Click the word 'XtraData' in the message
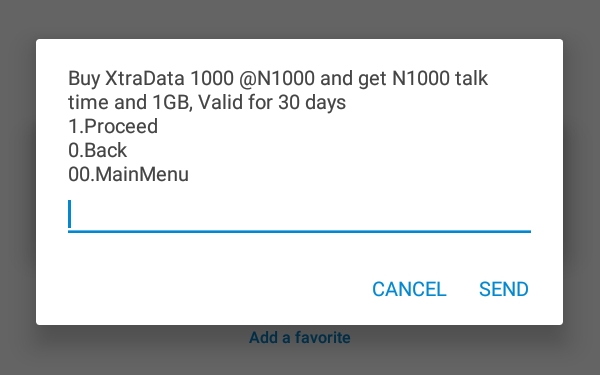 [x=144, y=78]
